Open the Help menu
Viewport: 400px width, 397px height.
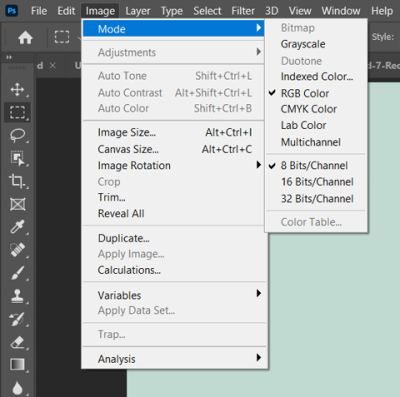(382, 11)
